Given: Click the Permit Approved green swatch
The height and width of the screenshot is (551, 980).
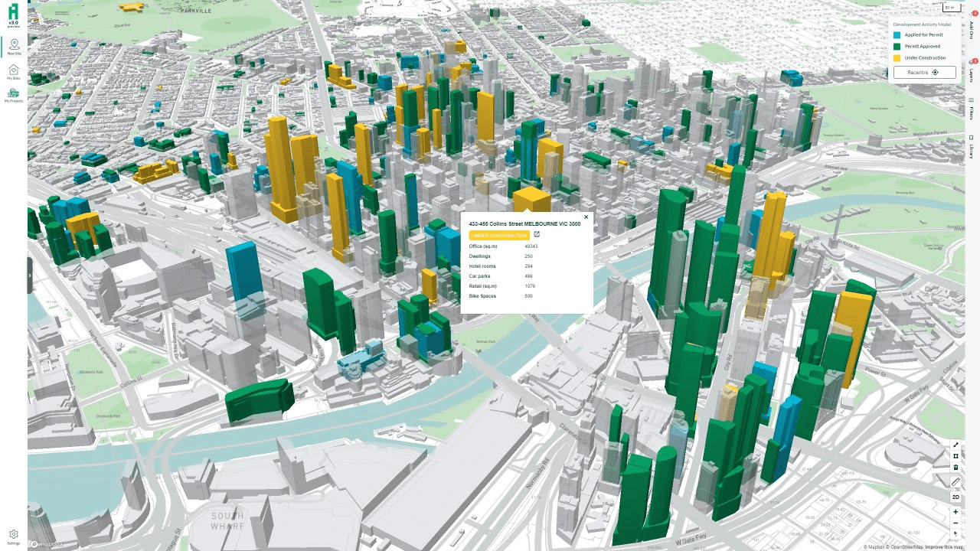Looking at the screenshot, I should click(897, 46).
